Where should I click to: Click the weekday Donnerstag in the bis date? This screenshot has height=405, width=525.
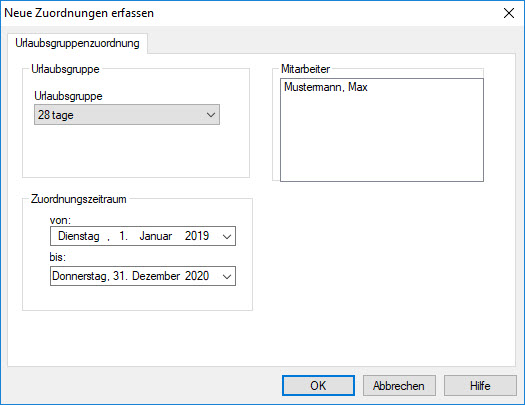coord(79,276)
